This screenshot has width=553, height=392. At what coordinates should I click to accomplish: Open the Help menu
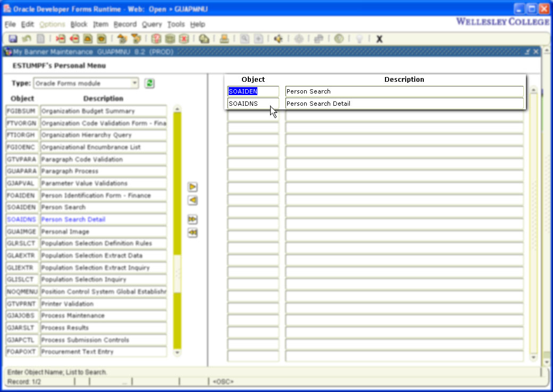tap(197, 24)
